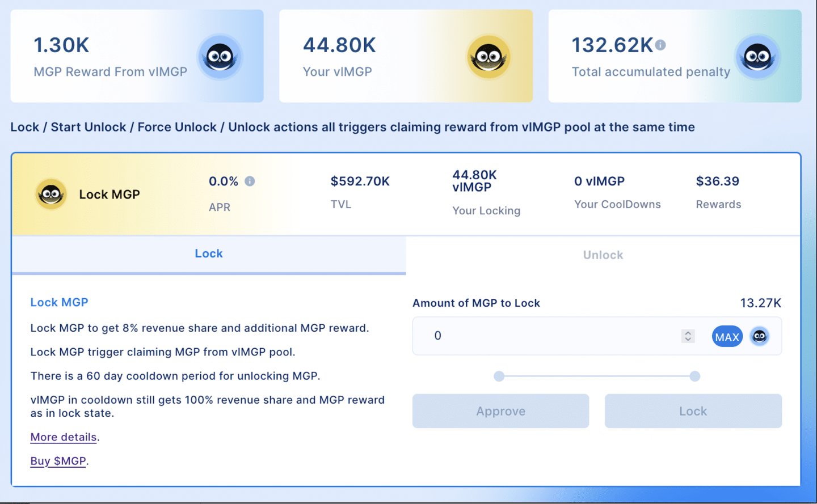Screen dimensions: 817x504
Task: Click the 13.27K available balance value
Action: click(x=760, y=303)
